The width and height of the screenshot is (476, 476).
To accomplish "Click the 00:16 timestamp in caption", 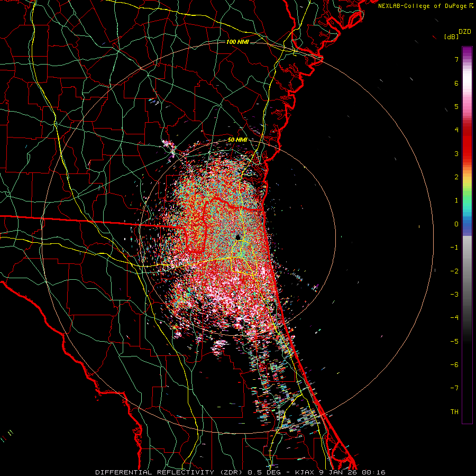I will 374,472.
